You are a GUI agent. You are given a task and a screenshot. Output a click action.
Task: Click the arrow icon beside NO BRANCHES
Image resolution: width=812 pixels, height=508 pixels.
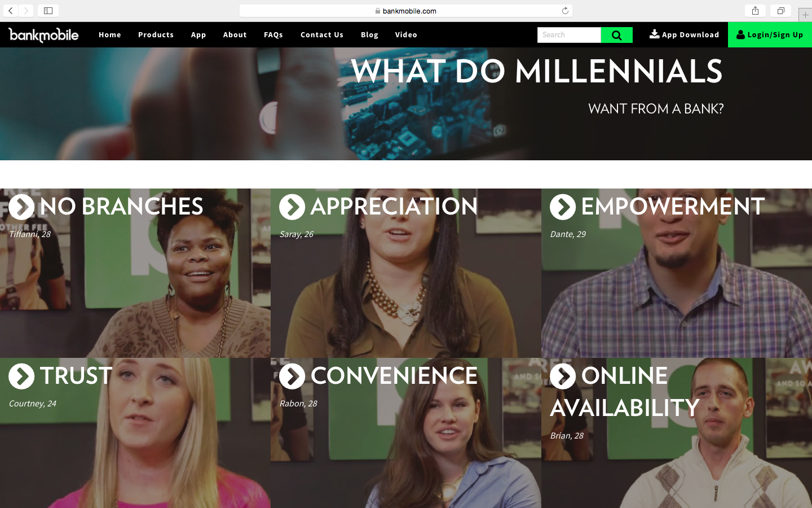[21, 207]
